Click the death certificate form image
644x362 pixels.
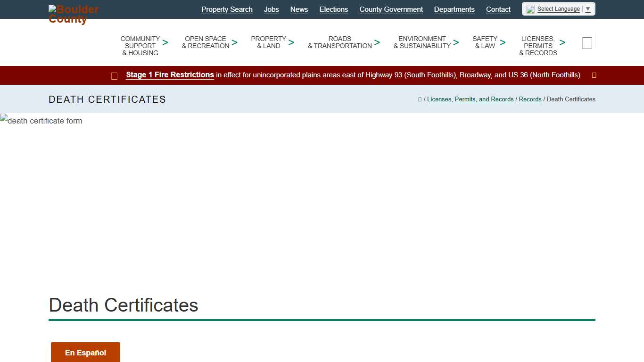tap(41, 121)
